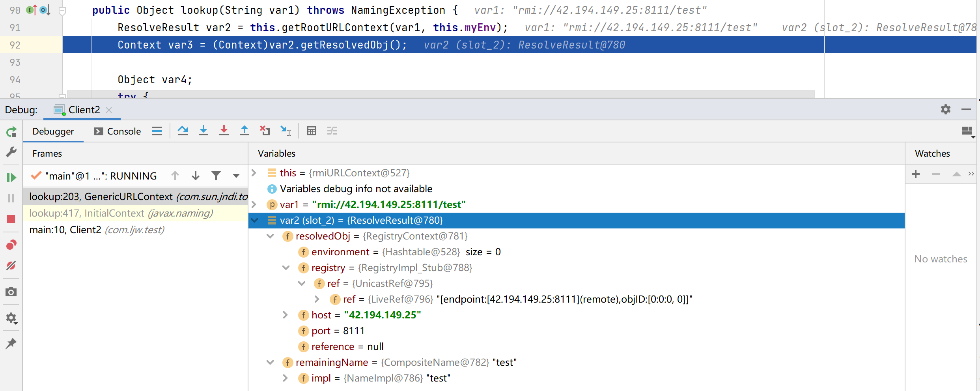This screenshot has width=980, height=391.
Task: Click the Step Into button
Action: (x=203, y=131)
